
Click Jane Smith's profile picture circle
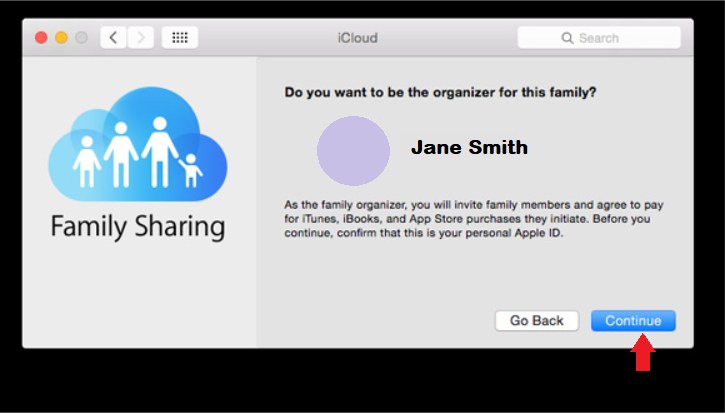[x=353, y=151]
